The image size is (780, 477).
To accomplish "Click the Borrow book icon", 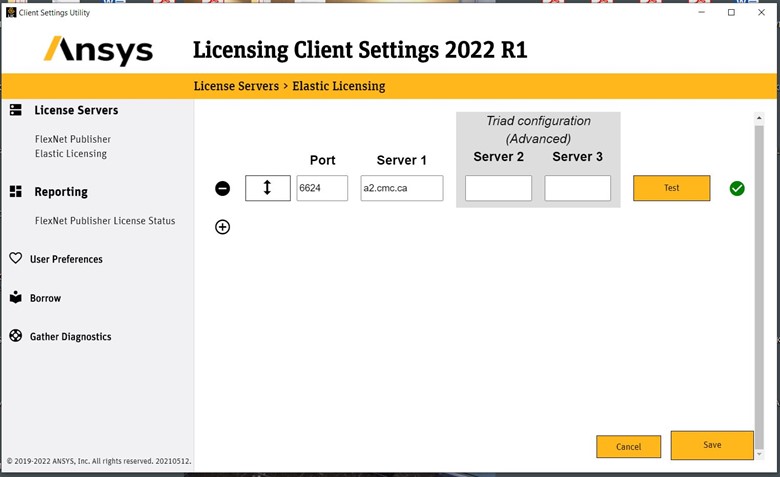I will [x=16, y=297].
